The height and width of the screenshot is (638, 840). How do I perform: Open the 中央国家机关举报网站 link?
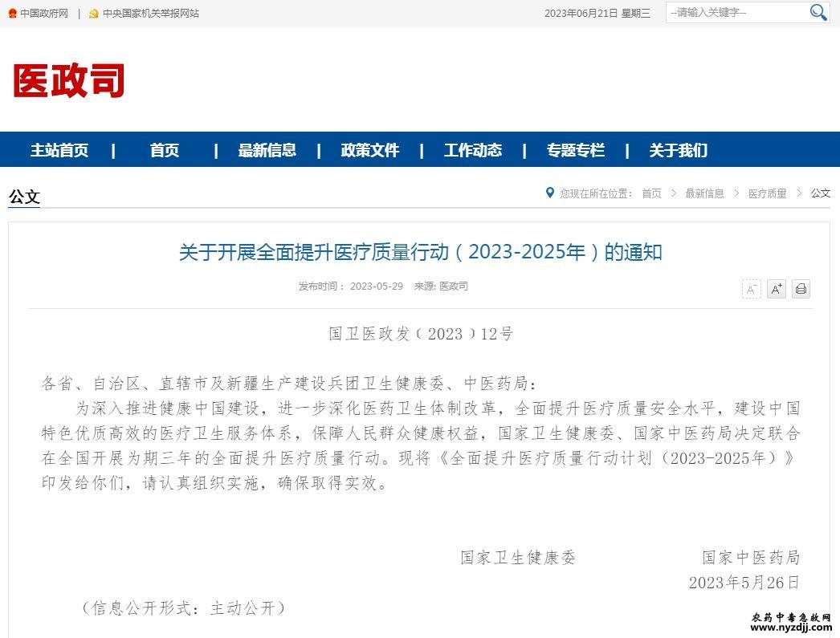click(150, 14)
